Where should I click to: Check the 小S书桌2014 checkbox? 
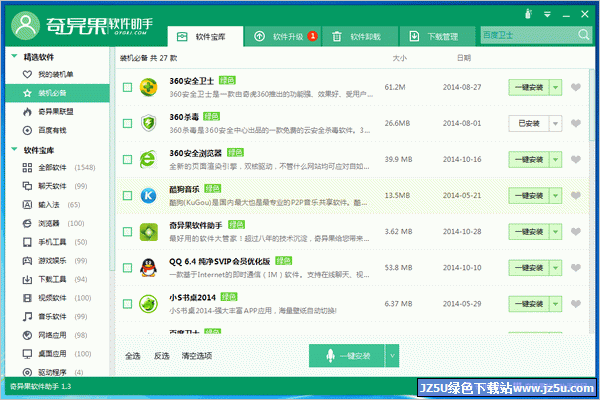coord(127,304)
